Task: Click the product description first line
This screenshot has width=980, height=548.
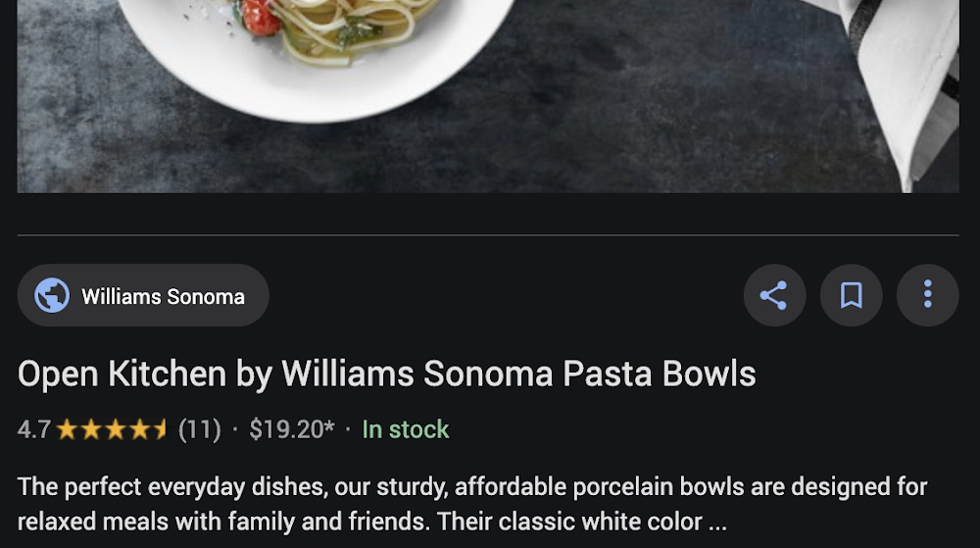Action: (x=471, y=487)
